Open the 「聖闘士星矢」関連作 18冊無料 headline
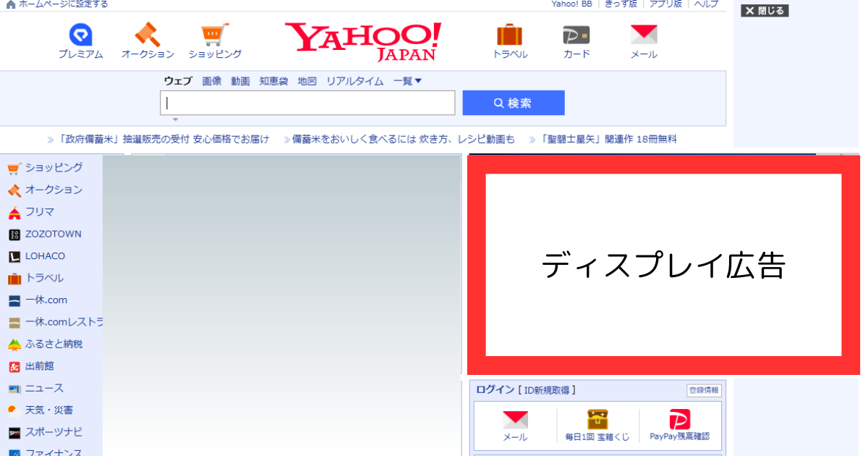The width and height of the screenshot is (868, 456). (x=608, y=139)
